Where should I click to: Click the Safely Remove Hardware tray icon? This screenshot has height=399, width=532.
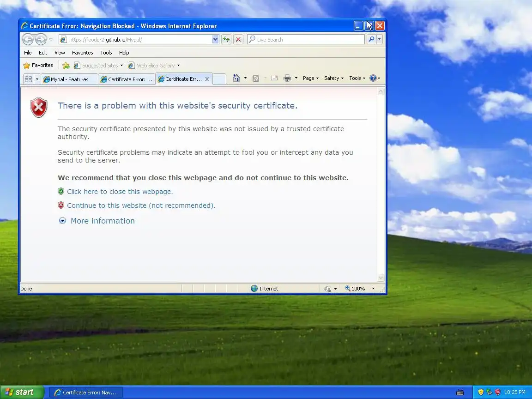tap(489, 392)
